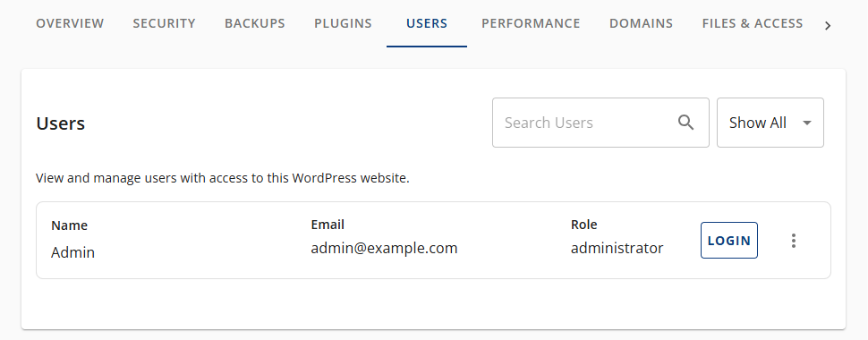Click the 'View and manage users' description
Viewport: 868px width, 340px height.
[x=223, y=178]
